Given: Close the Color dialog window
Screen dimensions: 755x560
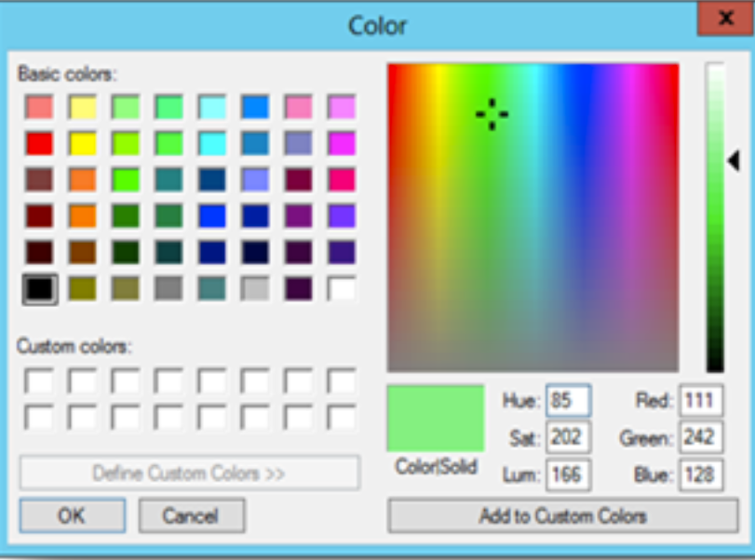Looking at the screenshot, I should click(725, 19).
